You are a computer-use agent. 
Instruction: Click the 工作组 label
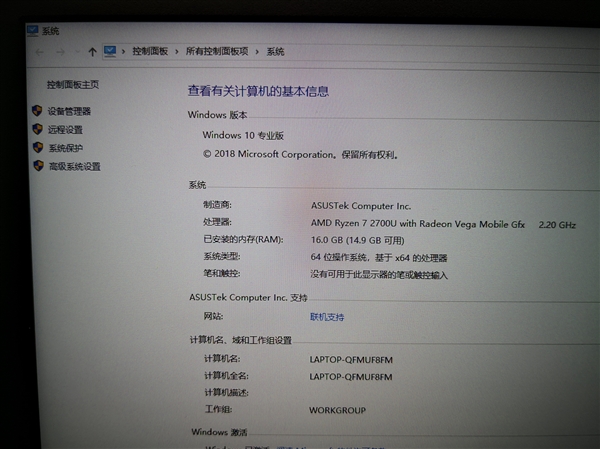(218, 409)
